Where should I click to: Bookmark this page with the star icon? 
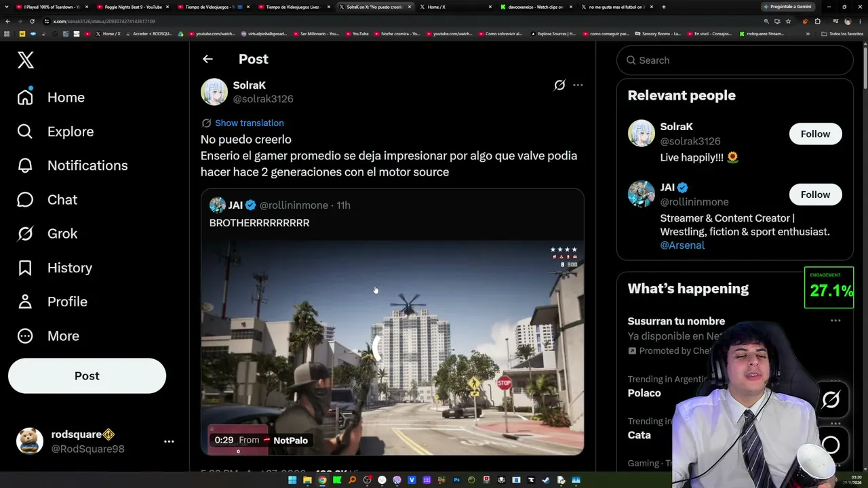[788, 21]
